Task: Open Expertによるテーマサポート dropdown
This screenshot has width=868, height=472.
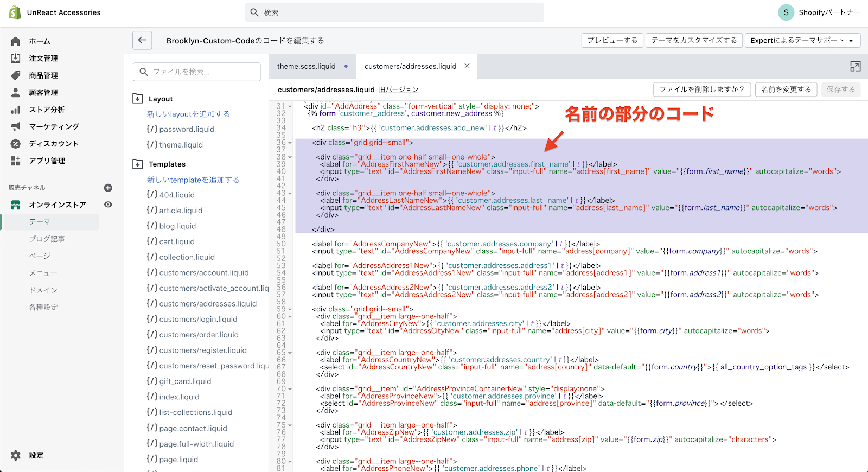Action: tap(802, 41)
